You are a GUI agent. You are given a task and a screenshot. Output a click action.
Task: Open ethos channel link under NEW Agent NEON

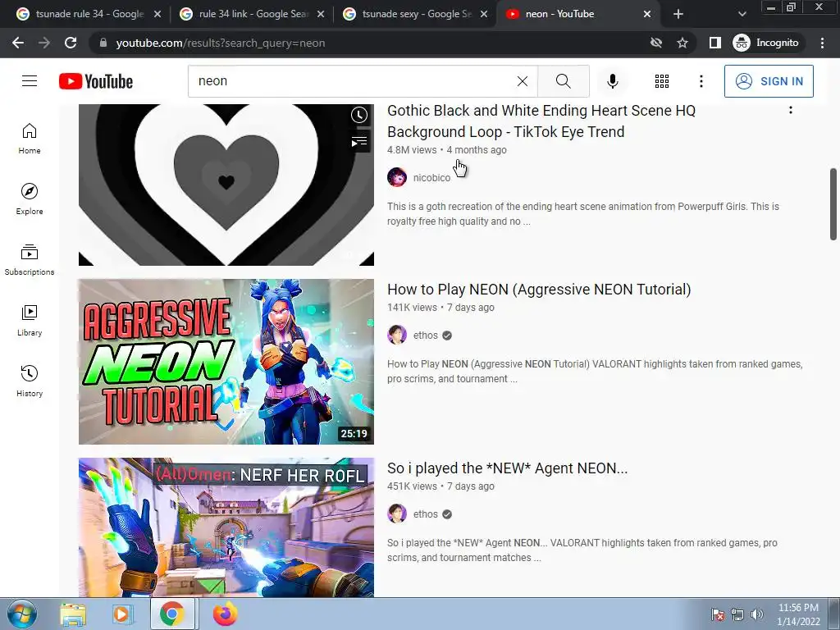(426, 514)
